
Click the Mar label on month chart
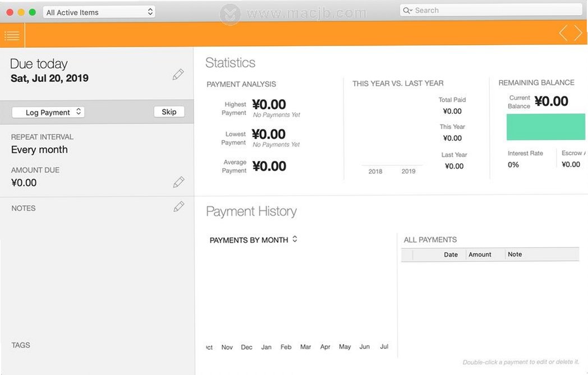pos(306,347)
